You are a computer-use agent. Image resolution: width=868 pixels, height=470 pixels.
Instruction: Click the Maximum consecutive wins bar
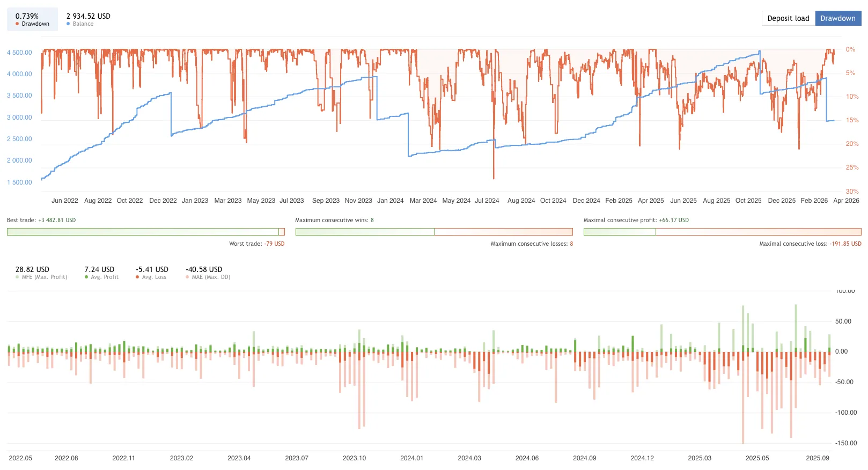click(433, 232)
